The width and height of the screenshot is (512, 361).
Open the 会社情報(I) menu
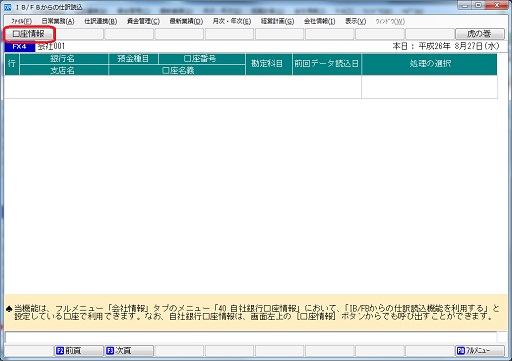tap(319, 21)
